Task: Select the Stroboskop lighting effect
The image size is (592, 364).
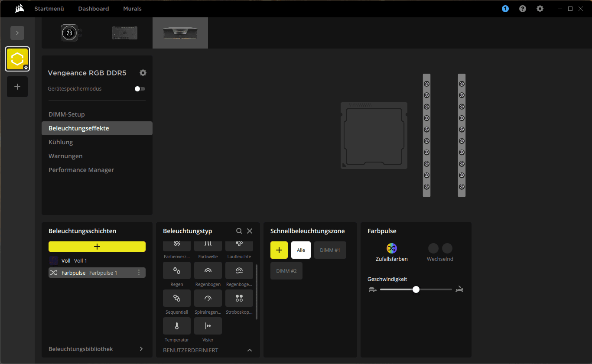Action: click(239, 298)
